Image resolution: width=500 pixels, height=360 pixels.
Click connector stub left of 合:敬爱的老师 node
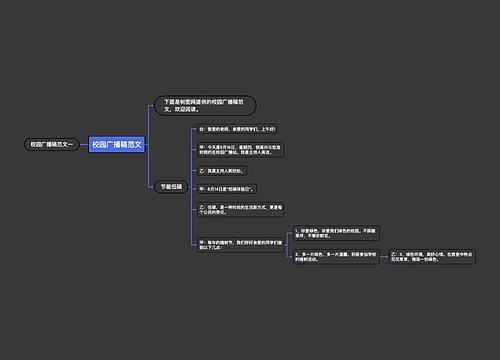tap(194, 129)
